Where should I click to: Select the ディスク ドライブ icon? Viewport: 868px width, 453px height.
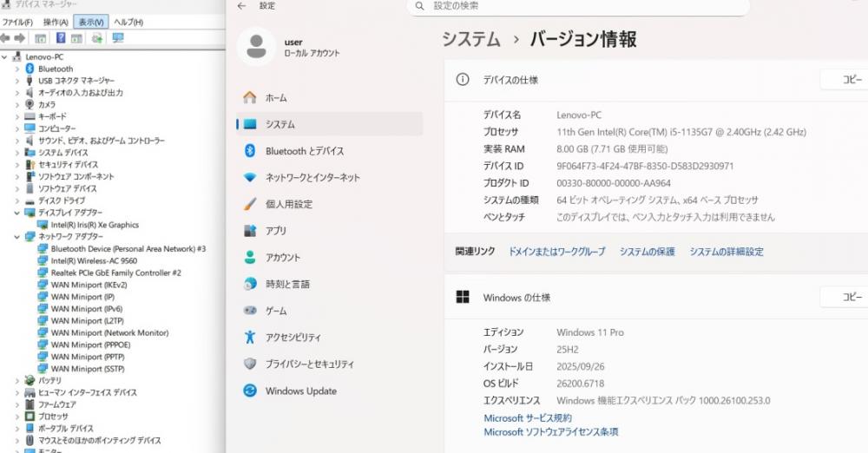[x=30, y=201]
